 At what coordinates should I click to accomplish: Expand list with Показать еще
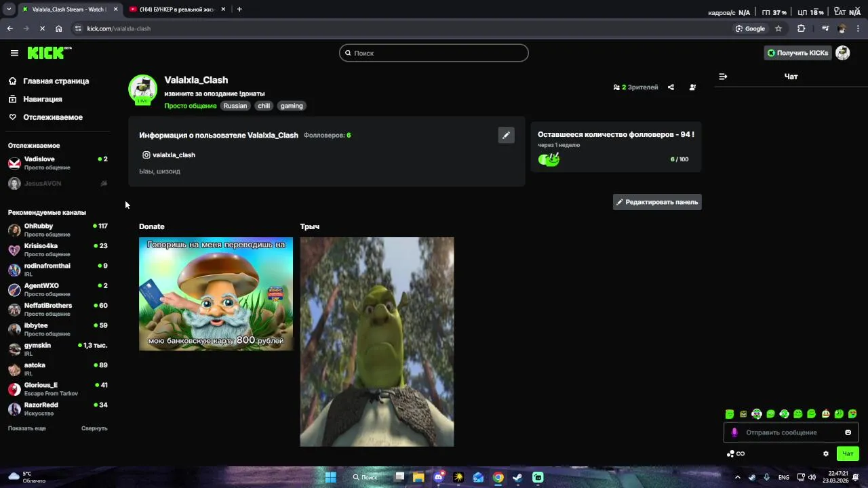27,428
